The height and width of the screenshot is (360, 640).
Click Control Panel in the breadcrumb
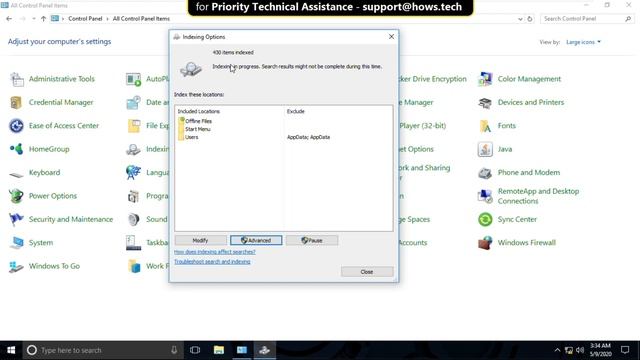pos(85,19)
